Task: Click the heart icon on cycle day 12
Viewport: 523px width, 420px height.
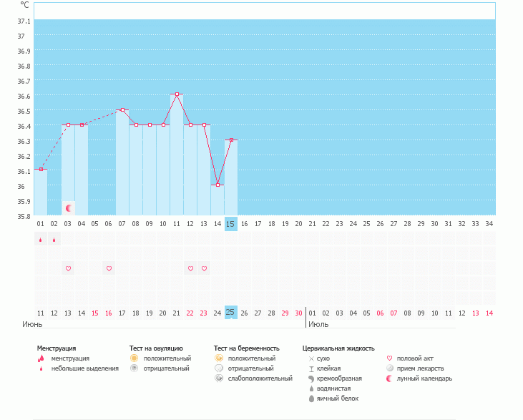Action: click(x=190, y=269)
